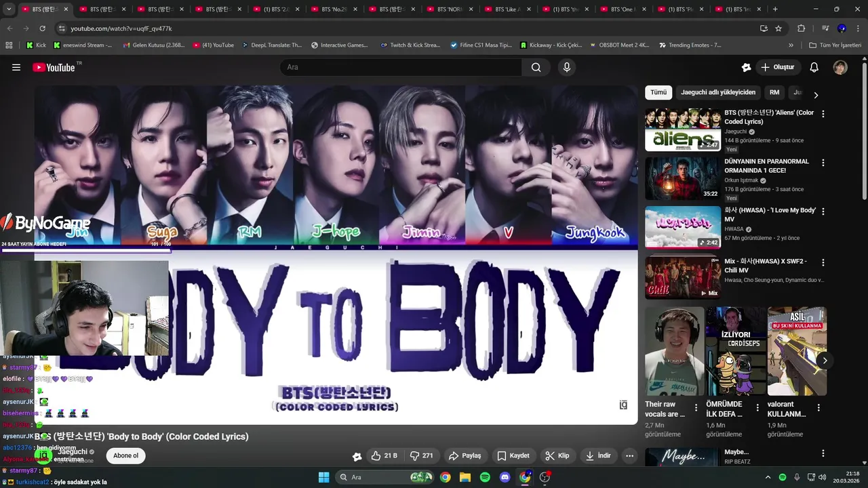Click the Chrome address bar URL
The height and width of the screenshot is (488, 868).
[121, 28]
